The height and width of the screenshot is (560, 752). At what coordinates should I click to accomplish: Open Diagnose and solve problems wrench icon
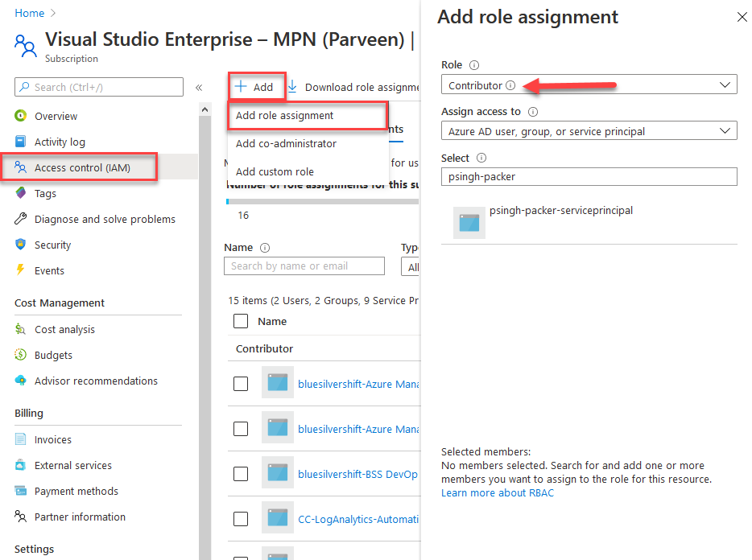(x=21, y=219)
